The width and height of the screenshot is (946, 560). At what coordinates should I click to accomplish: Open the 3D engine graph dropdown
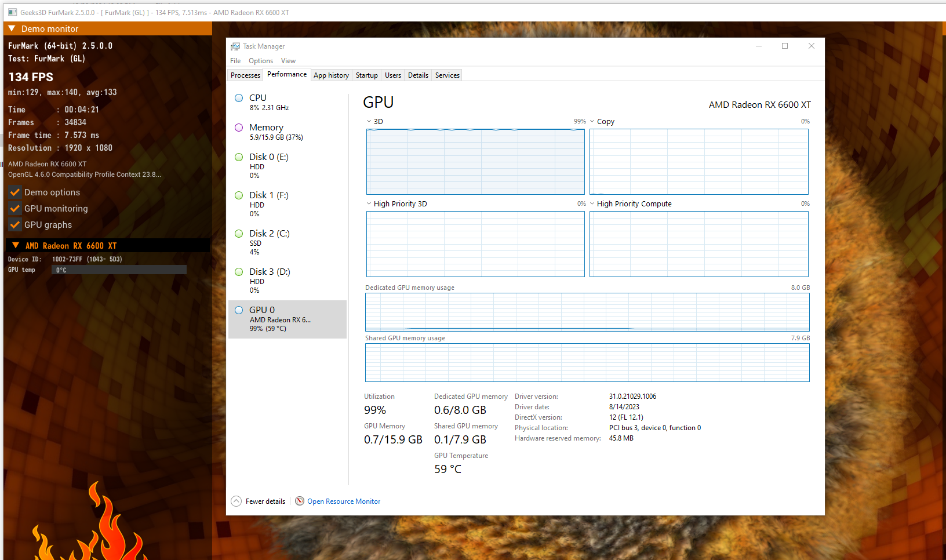point(369,121)
